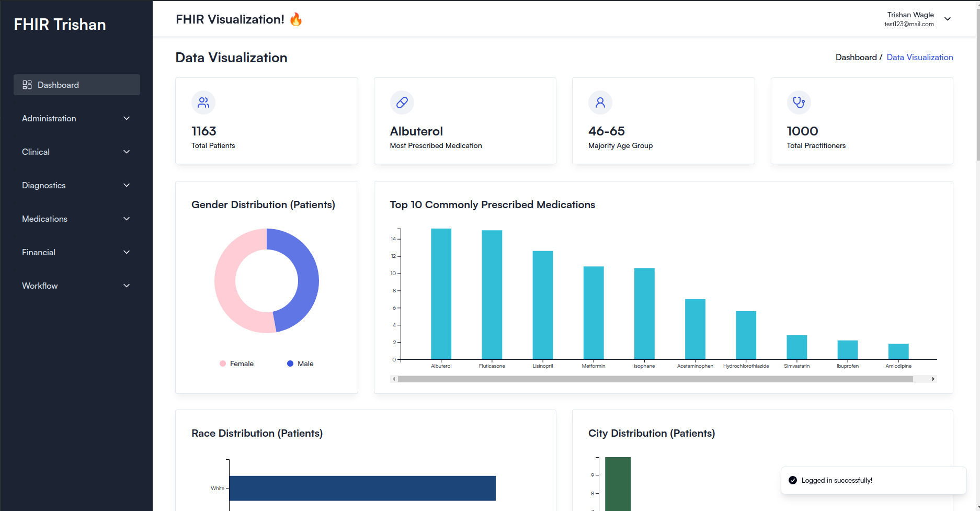Expand the Administration menu chevron

(127, 118)
